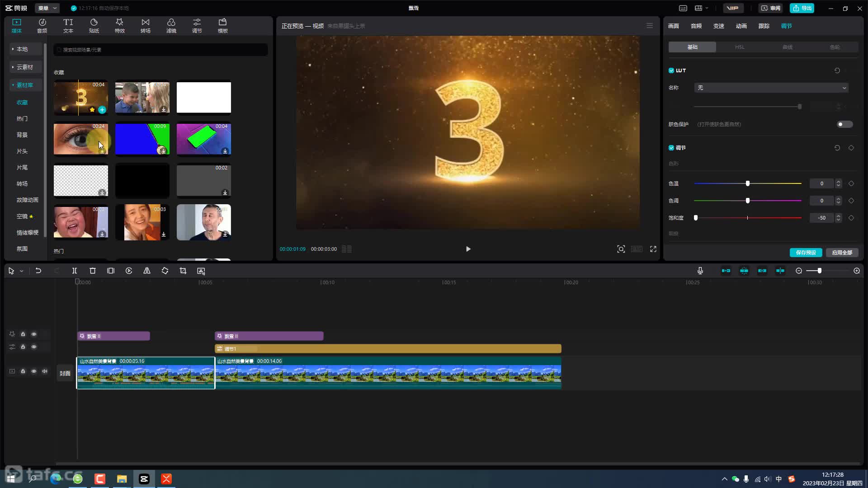Expand the 云素材 cloud material section
Image resolution: width=868 pixels, height=488 pixels.
[26, 67]
